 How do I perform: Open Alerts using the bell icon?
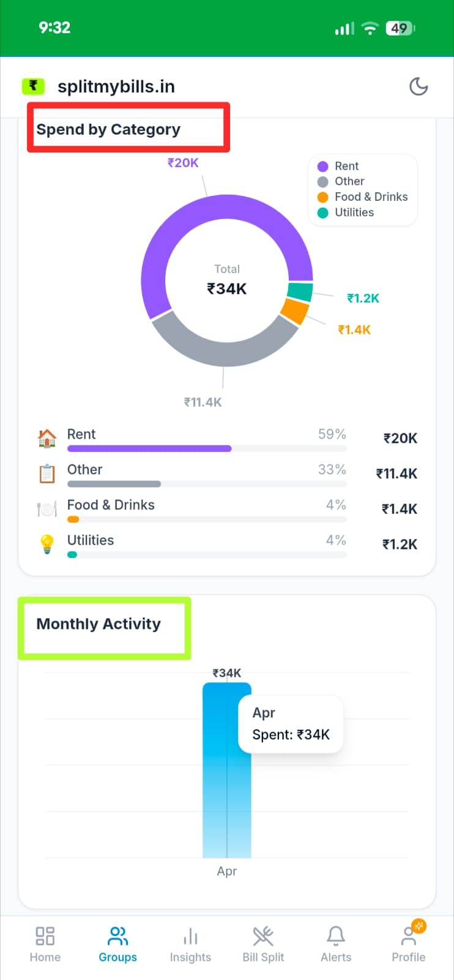click(x=335, y=935)
